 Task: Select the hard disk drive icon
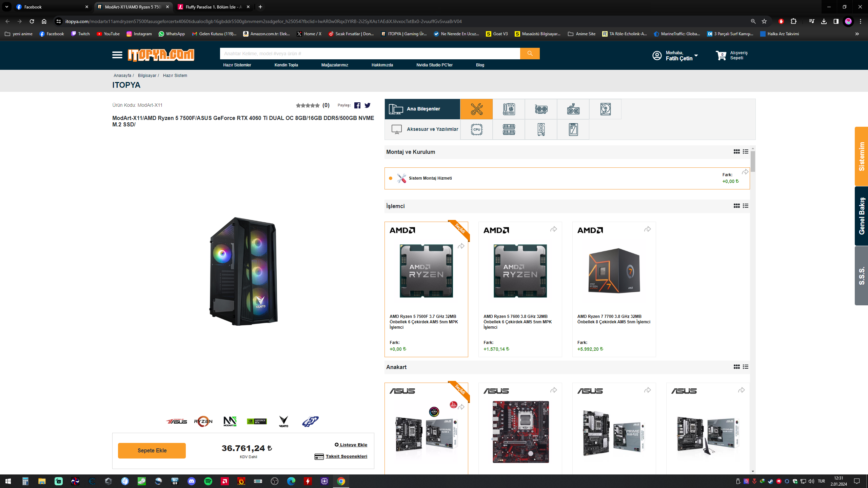click(605, 109)
